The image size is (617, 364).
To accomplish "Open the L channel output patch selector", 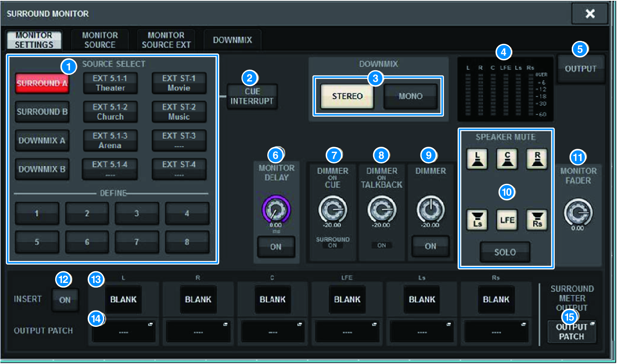I will pyautogui.click(x=123, y=332).
